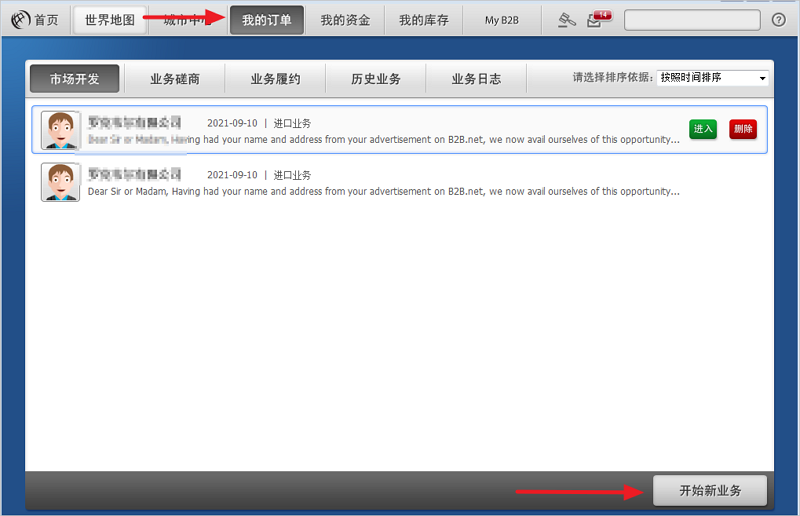Show the 业务日志 tab
The width and height of the screenshot is (800, 516).
coord(475,79)
